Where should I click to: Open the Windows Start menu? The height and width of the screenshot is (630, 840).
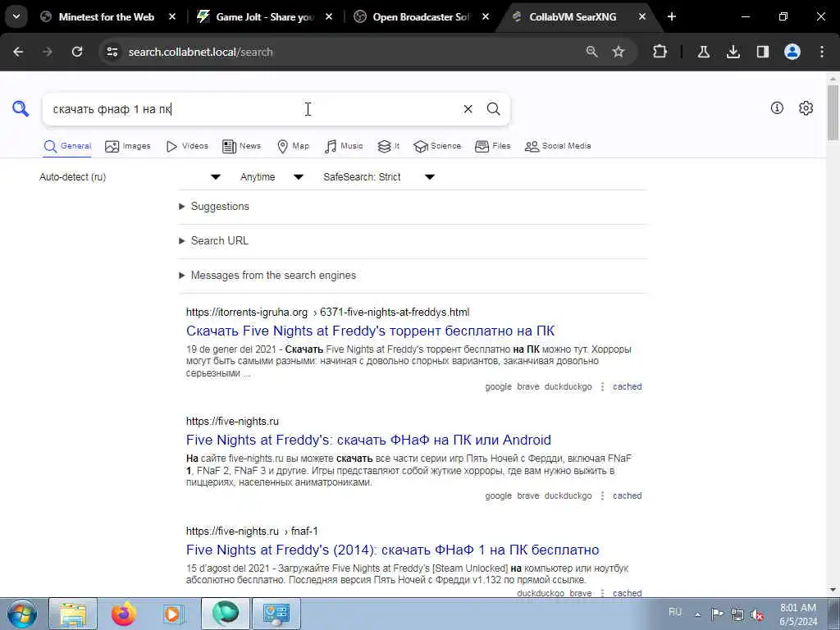coord(21,614)
